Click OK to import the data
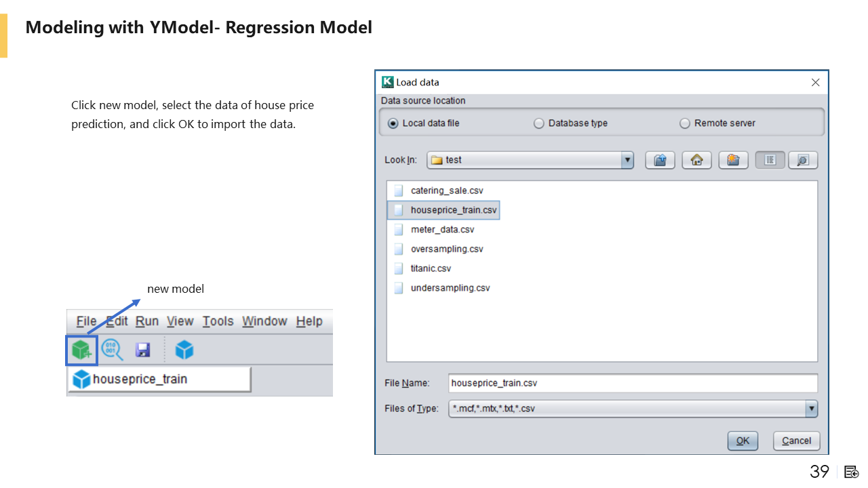Screen dimensions: 868x488 tap(743, 441)
